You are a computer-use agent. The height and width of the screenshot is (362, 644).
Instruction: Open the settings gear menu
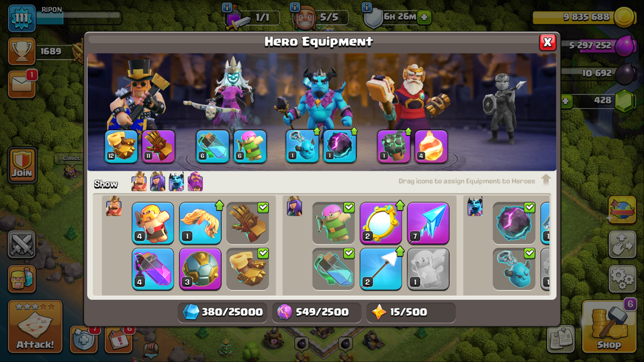622,278
